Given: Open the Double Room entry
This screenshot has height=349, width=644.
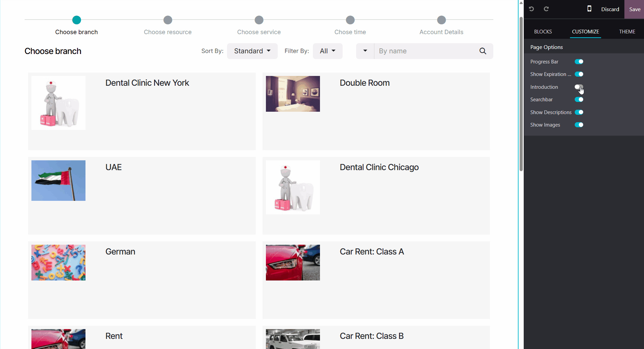Looking at the screenshot, I should point(365,83).
